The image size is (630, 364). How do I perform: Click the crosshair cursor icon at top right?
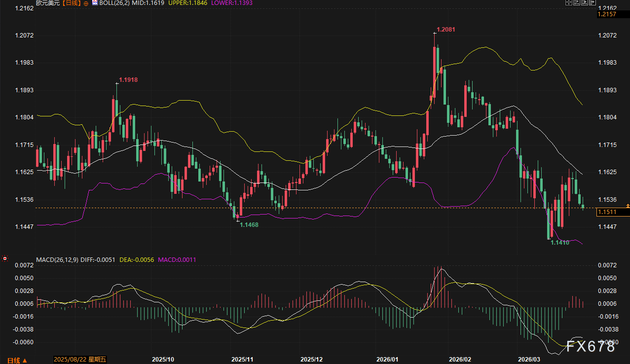pos(569,2)
